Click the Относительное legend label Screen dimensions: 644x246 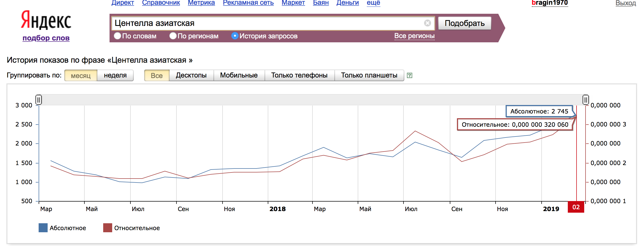(137, 228)
